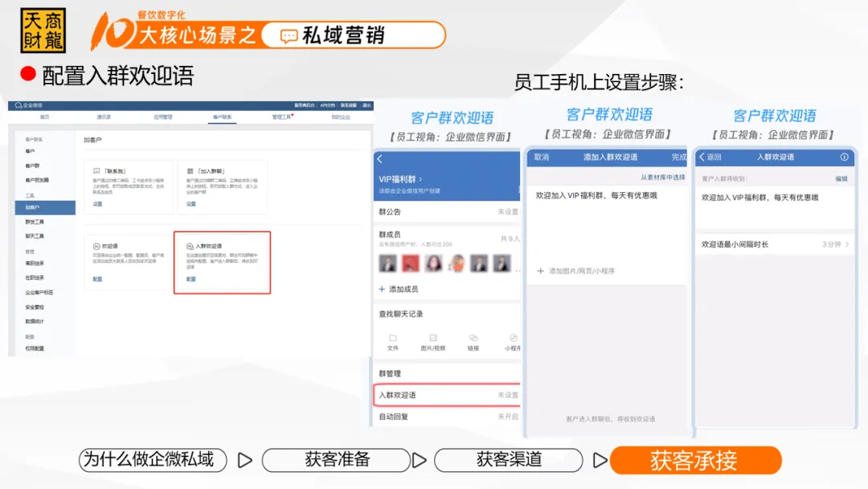Select 在职继承 in left sidebar
The height and width of the screenshot is (489, 868).
(x=35, y=277)
